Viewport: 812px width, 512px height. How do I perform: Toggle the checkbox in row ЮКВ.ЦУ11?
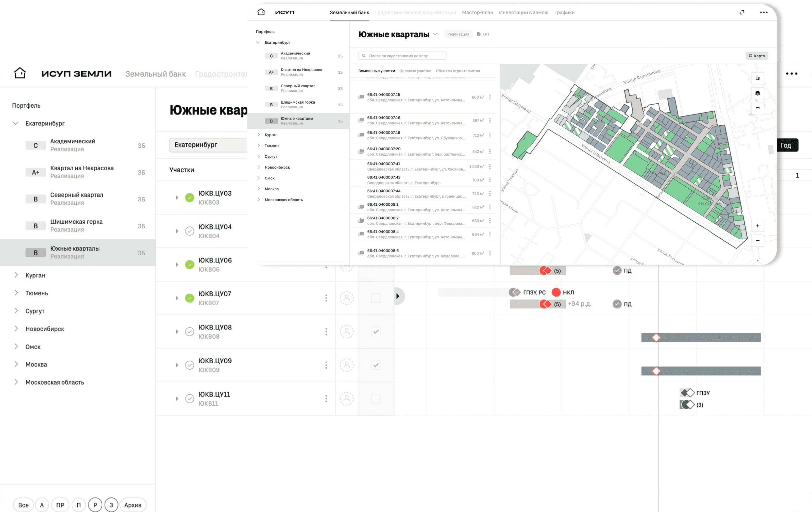(376, 398)
